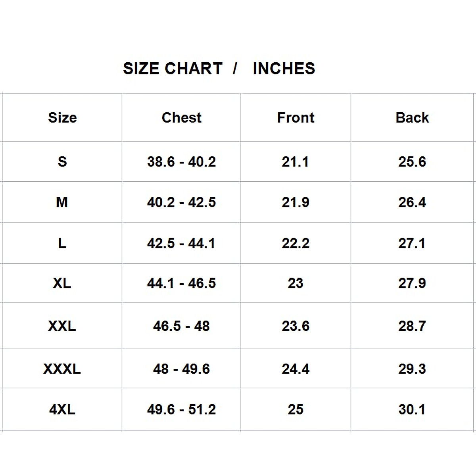Select front measurement 21.9
The height and width of the screenshot is (476, 476).
click(296, 202)
